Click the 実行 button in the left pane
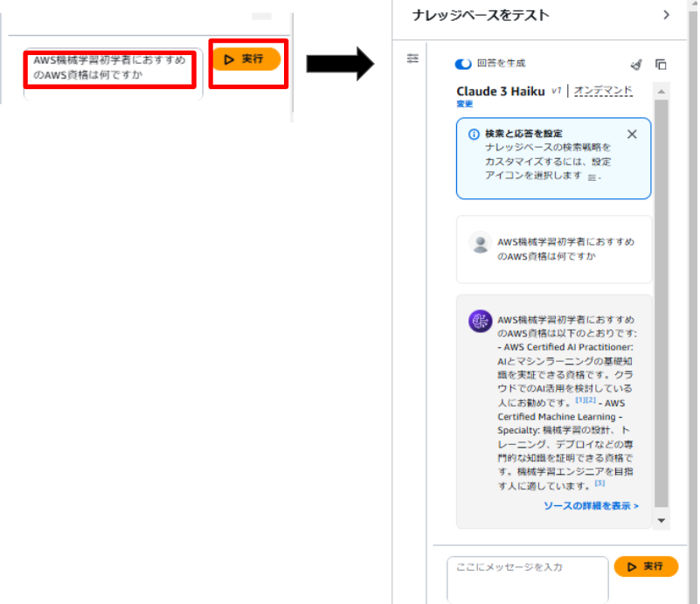The image size is (700, 604). [246, 59]
